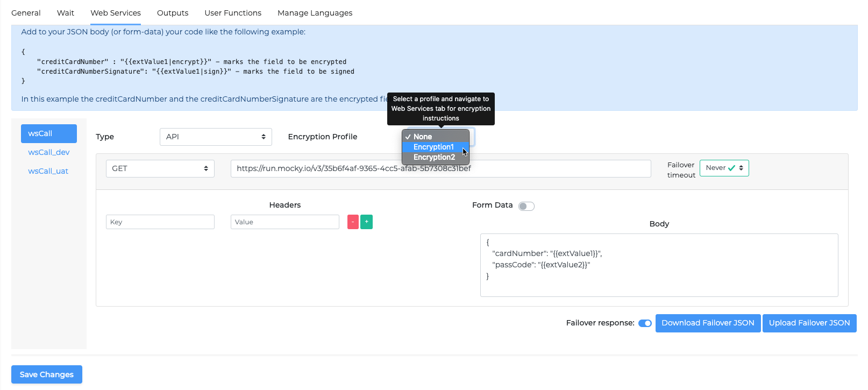Viewport: 868px width, 390px height.
Task: Open the Outputs tab
Action: tap(173, 13)
